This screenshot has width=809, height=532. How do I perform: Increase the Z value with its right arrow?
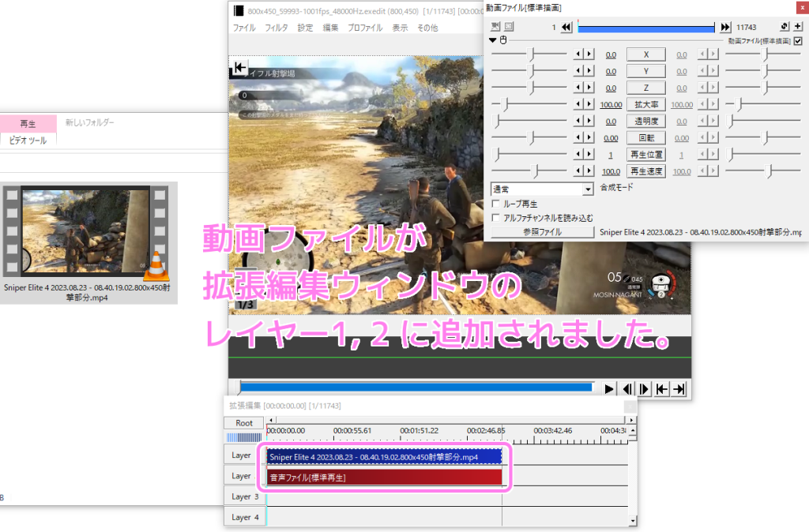(x=589, y=88)
